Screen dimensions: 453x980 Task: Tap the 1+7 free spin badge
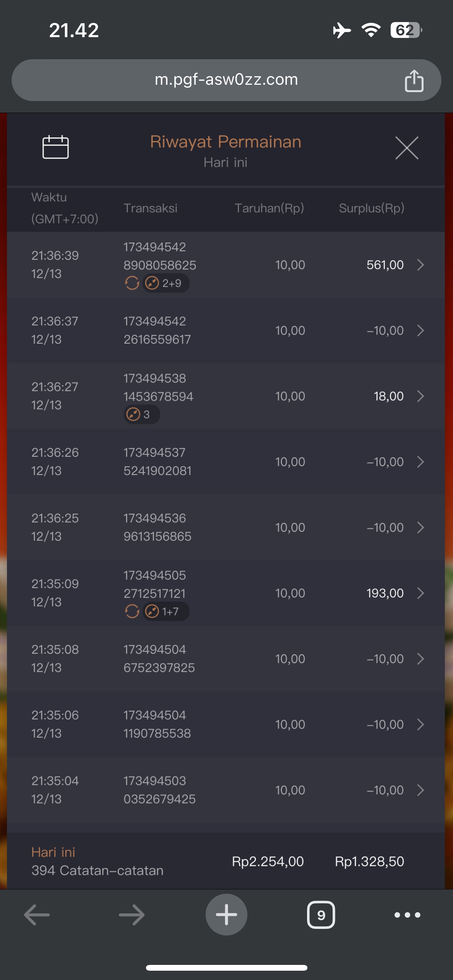[166, 612]
